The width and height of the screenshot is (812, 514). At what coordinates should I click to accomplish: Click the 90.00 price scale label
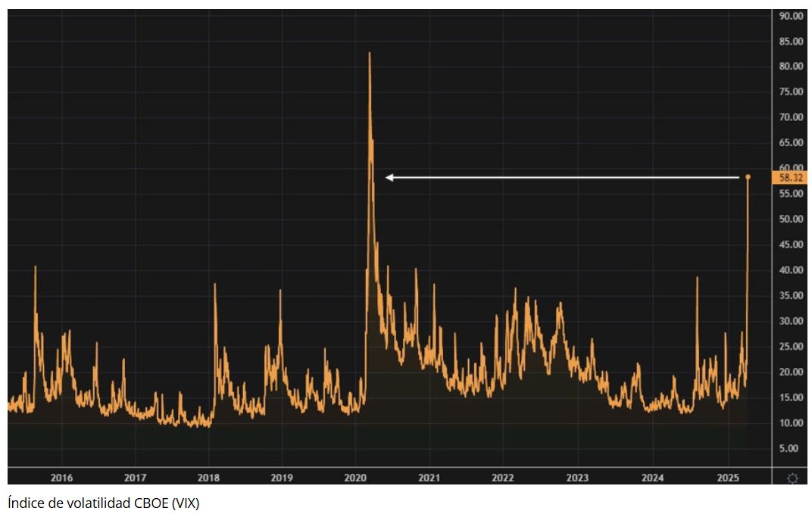[x=792, y=16]
